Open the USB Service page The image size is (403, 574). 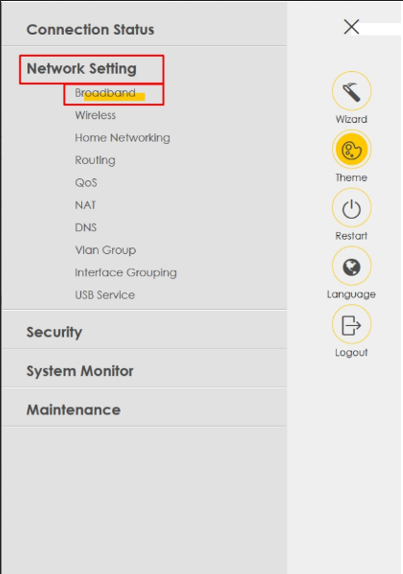point(105,295)
